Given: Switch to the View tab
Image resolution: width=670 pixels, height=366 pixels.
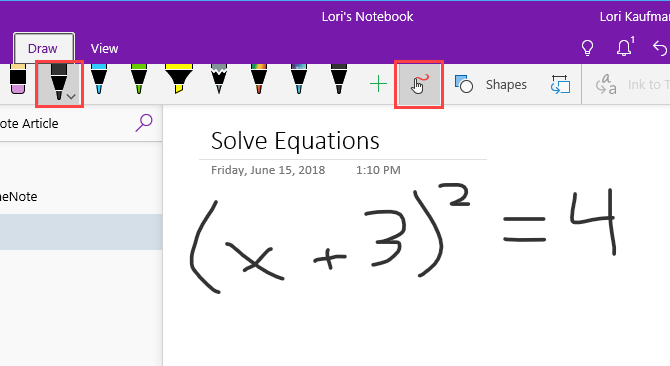Looking at the screenshot, I should 104,49.
